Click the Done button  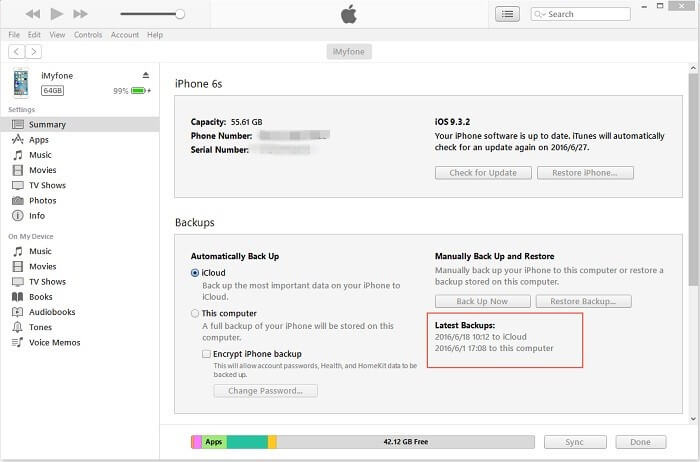[641, 442]
